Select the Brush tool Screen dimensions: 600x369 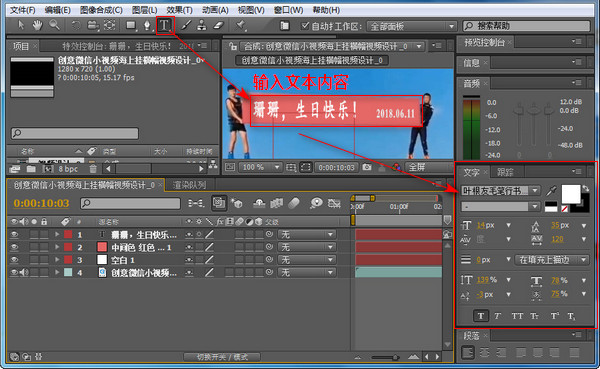click(186, 25)
